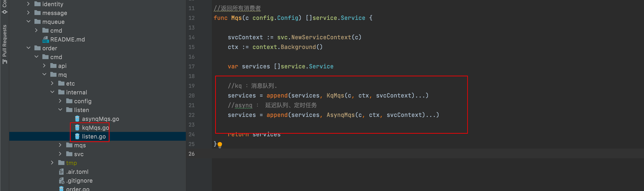
Task: Select the api folder in project tree
Action: click(x=58, y=66)
